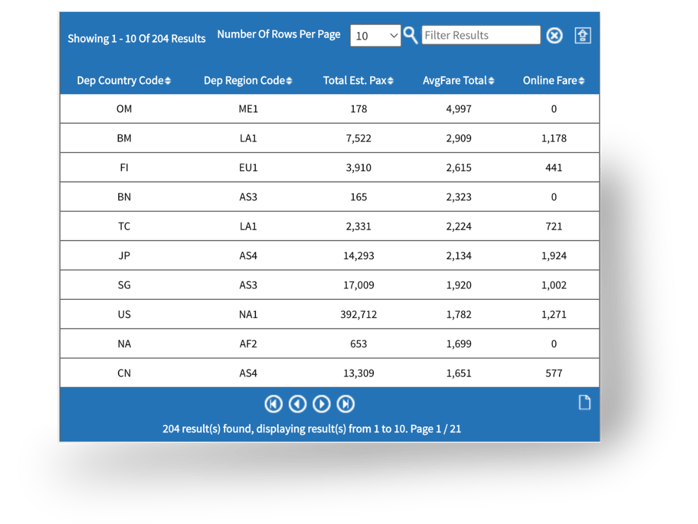
Task: Clear the filter with the X icon
Action: tap(554, 35)
